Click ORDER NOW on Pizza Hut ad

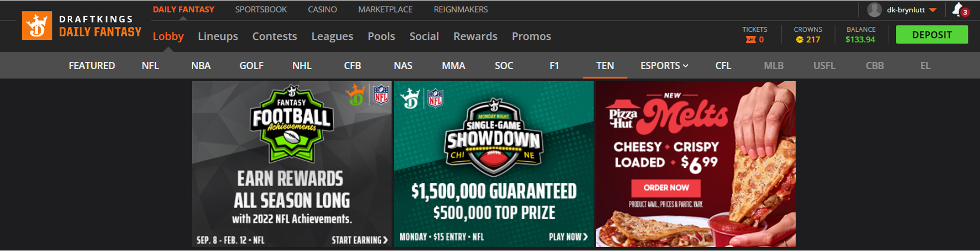(666, 188)
